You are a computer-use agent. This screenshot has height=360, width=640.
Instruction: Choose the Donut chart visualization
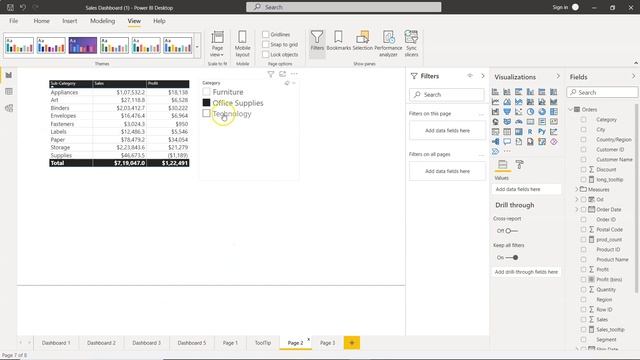click(542, 111)
